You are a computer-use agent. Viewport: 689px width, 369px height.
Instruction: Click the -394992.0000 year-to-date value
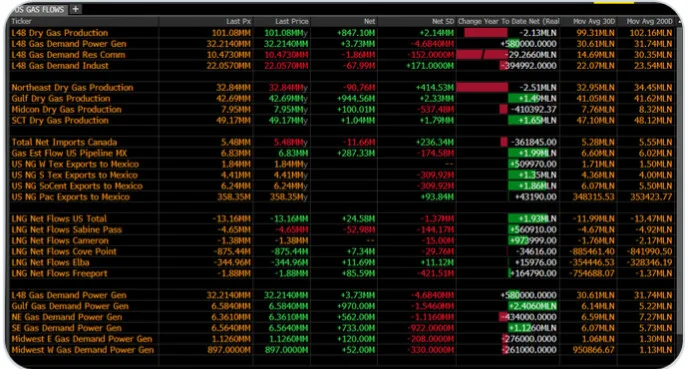click(x=529, y=66)
